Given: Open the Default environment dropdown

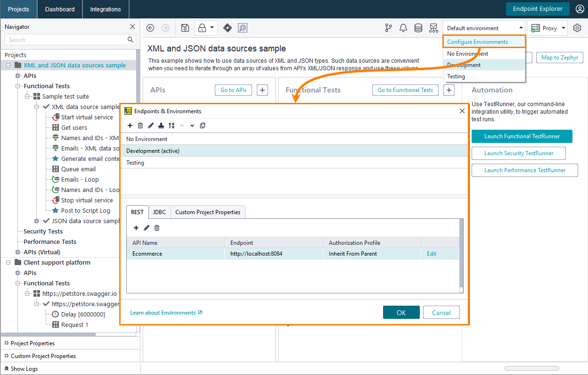Looking at the screenshot, I should [x=484, y=28].
